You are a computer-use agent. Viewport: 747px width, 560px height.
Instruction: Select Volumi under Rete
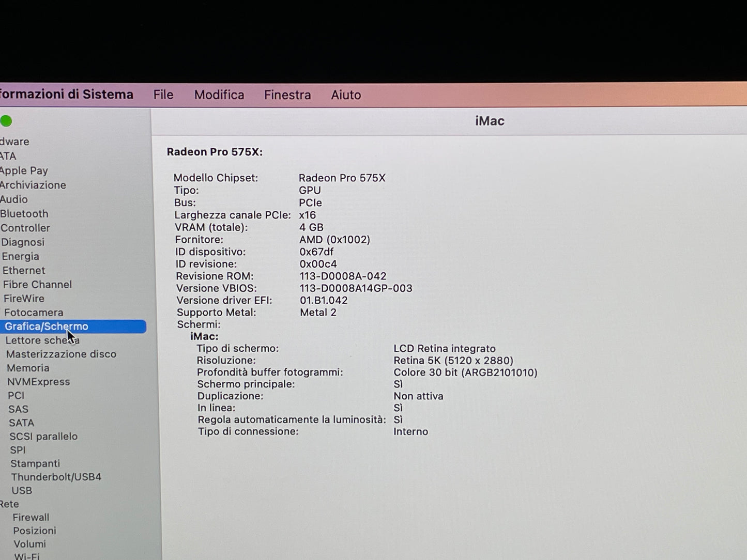coord(29,544)
